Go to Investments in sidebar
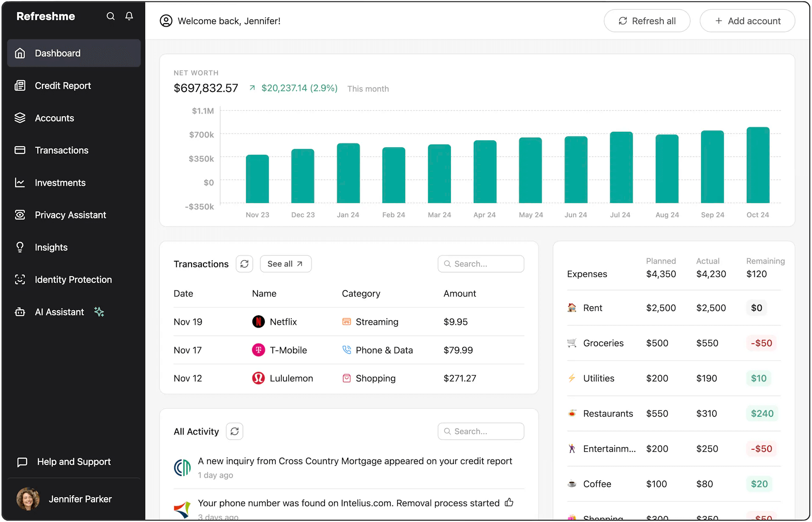 point(60,183)
